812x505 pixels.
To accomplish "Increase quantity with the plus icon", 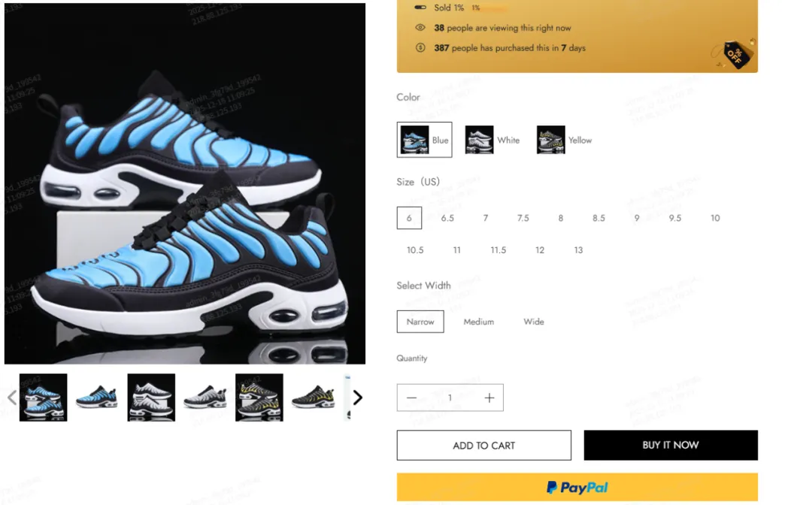I will [489, 398].
